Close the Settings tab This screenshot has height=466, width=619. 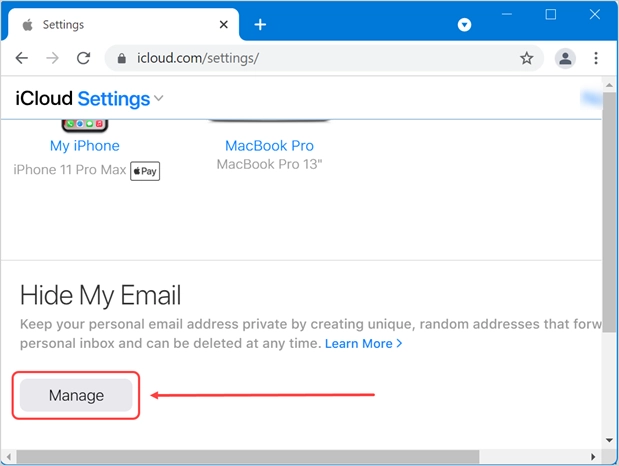(223, 24)
